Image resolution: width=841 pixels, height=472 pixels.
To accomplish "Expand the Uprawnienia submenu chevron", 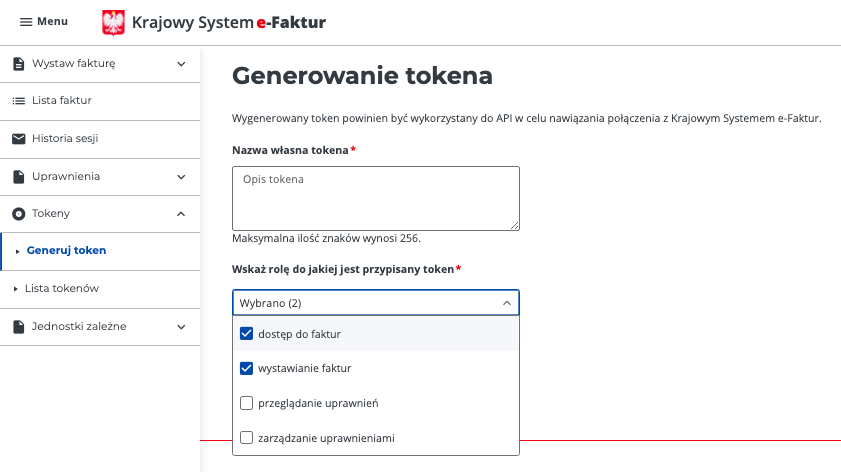I will (x=181, y=177).
